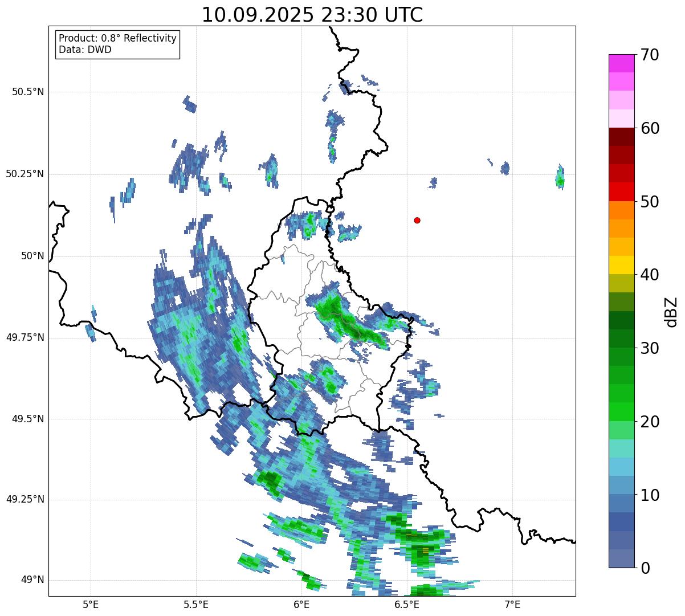This screenshot has height=616, width=685.
Task: Pick the pale pink swatch just above 60
Action: pyautogui.click(x=621, y=119)
